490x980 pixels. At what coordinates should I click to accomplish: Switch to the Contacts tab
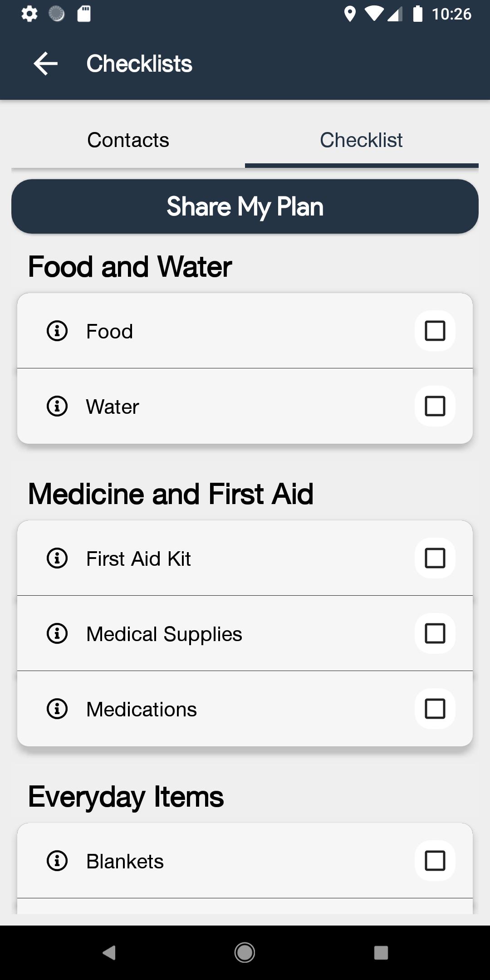(128, 140)
